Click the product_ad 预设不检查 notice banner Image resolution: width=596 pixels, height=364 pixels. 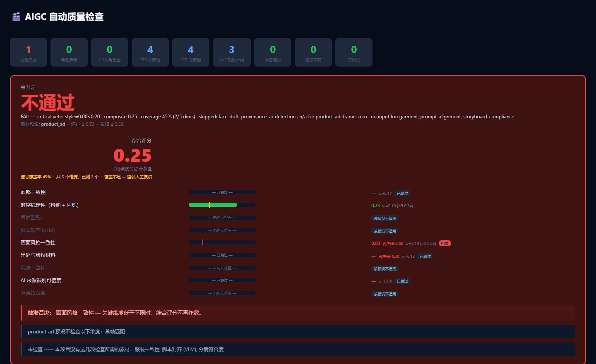point(298,331)
